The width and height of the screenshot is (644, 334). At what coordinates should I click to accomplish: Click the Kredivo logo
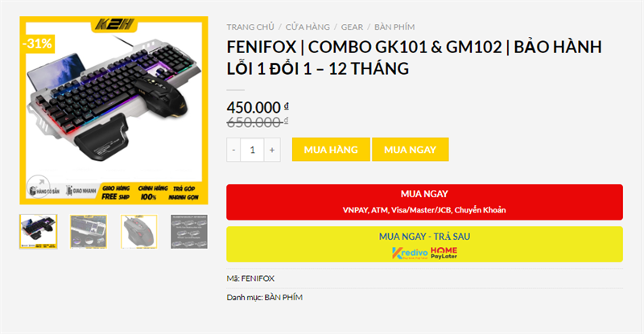pos(409,252)
